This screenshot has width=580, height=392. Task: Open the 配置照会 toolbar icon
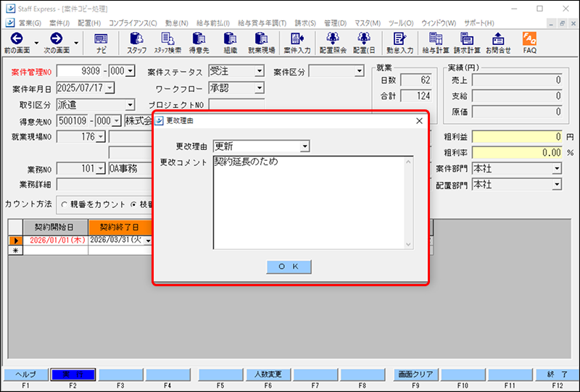click(x=333, y=38)
